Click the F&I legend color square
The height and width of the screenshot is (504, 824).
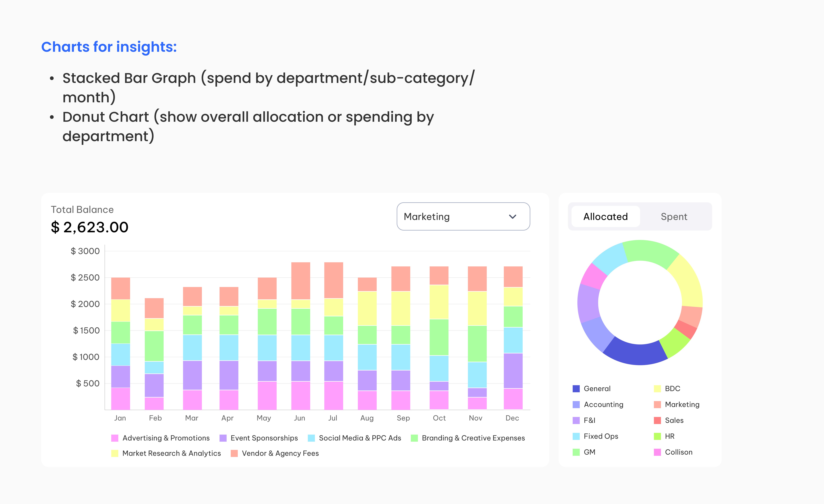[x=576, y=420]
